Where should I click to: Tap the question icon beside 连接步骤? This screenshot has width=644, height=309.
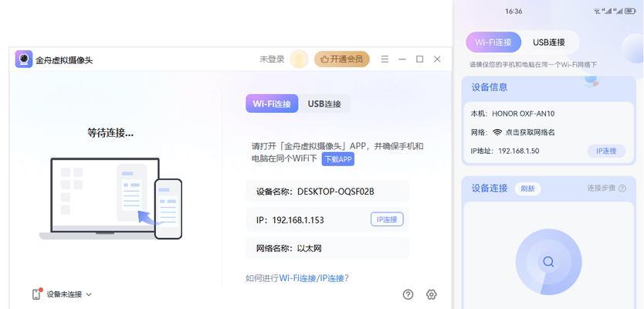pyautogui.click(x=622, y=188)
